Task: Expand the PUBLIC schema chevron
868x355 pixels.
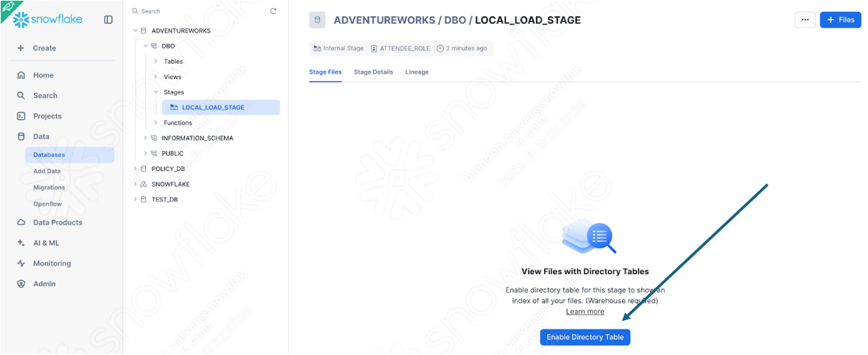Action: [x=145, y=154]
